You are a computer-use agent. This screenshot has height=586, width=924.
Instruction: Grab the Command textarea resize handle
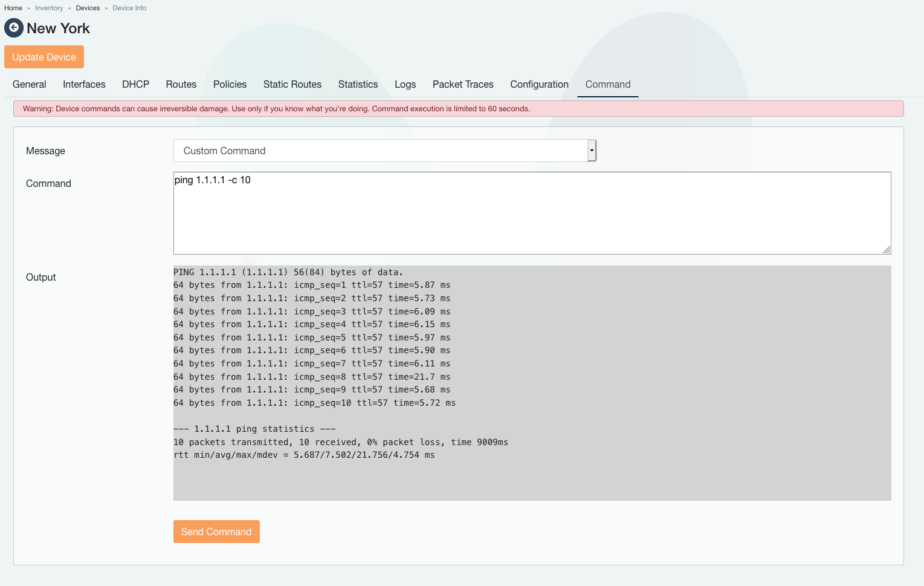point(886,250)
